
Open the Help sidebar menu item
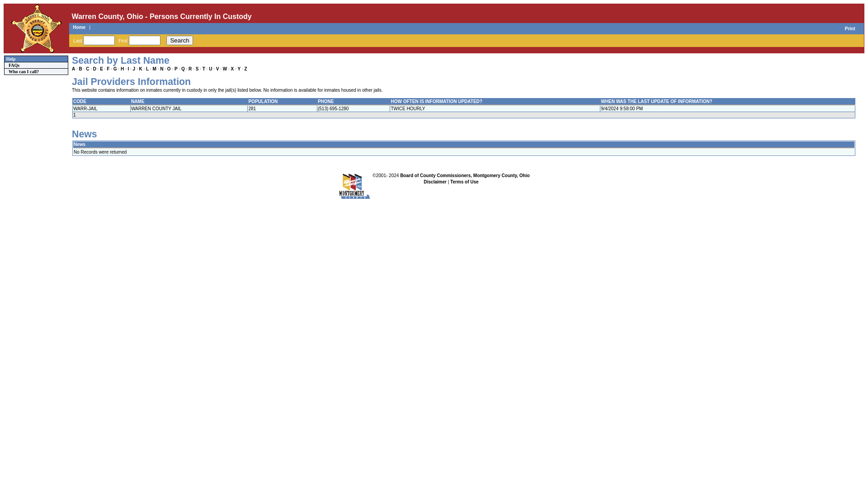(x=11, y=59)
